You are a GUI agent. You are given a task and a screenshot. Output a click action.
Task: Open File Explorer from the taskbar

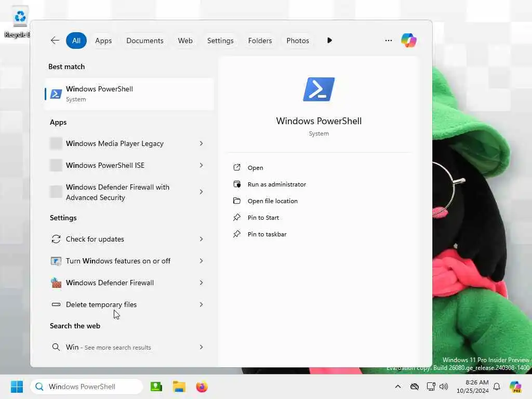point(179,387)
